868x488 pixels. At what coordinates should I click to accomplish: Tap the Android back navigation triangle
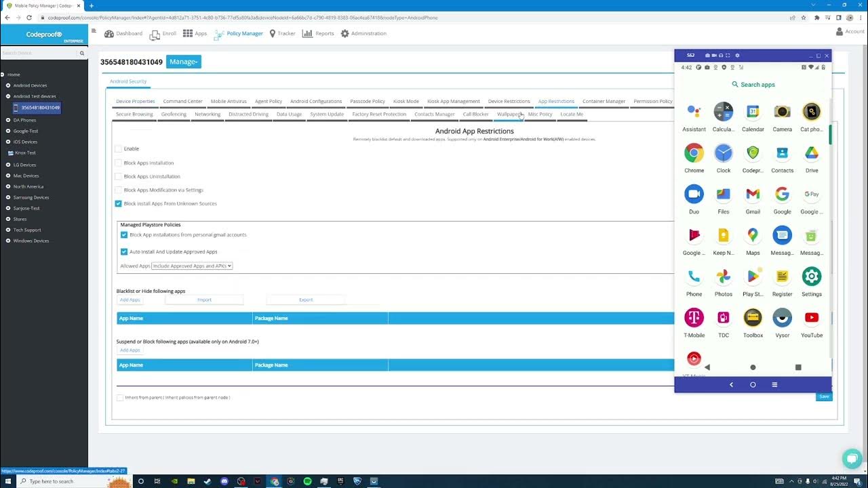point(707,367)
